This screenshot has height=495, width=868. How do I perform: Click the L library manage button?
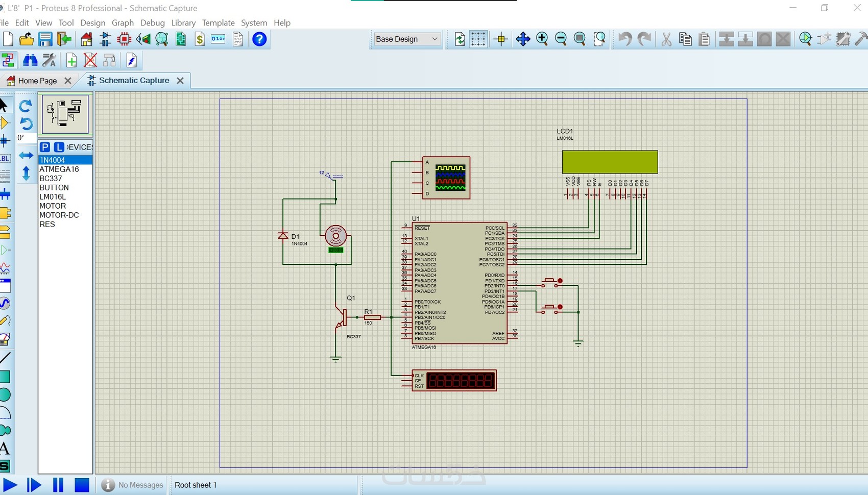59,147
